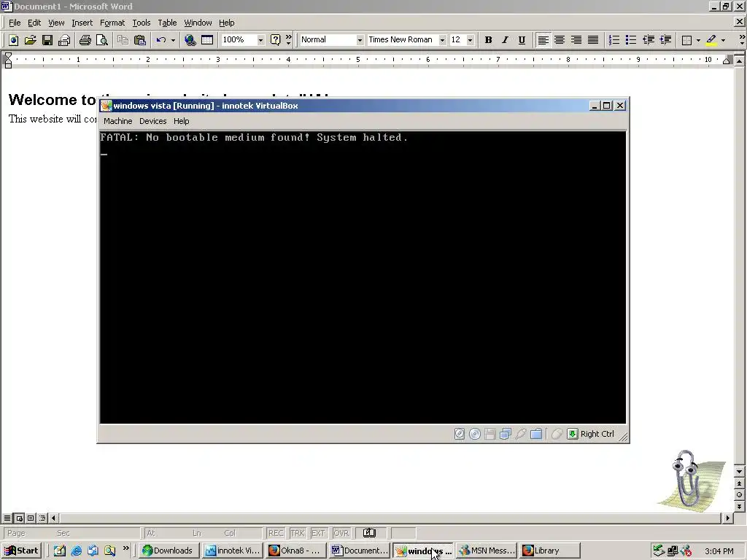Open the Word File menu
The height and width of the screenshot is (560, 747).
[15, 23]
